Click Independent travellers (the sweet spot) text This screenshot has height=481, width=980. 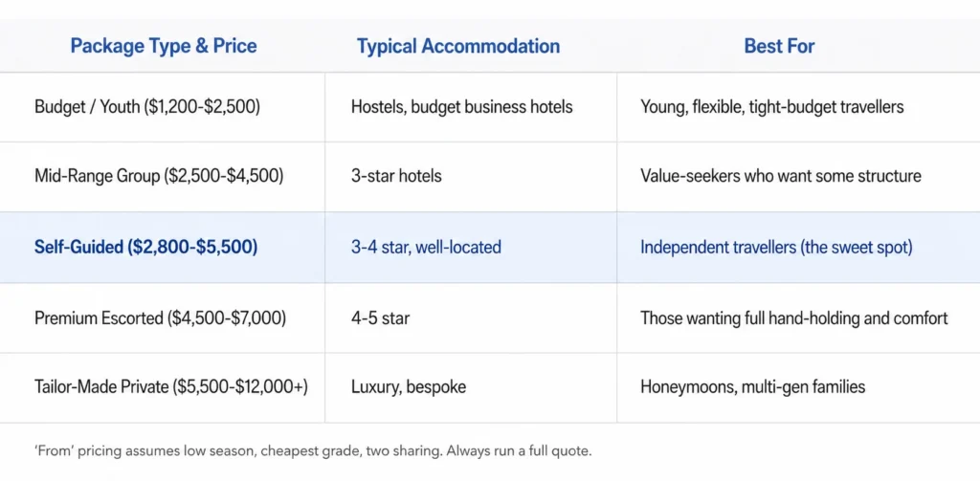tap(776, 248)
